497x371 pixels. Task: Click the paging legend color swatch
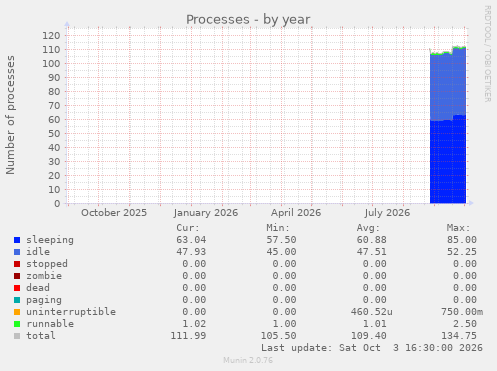(x=17, y=300)
